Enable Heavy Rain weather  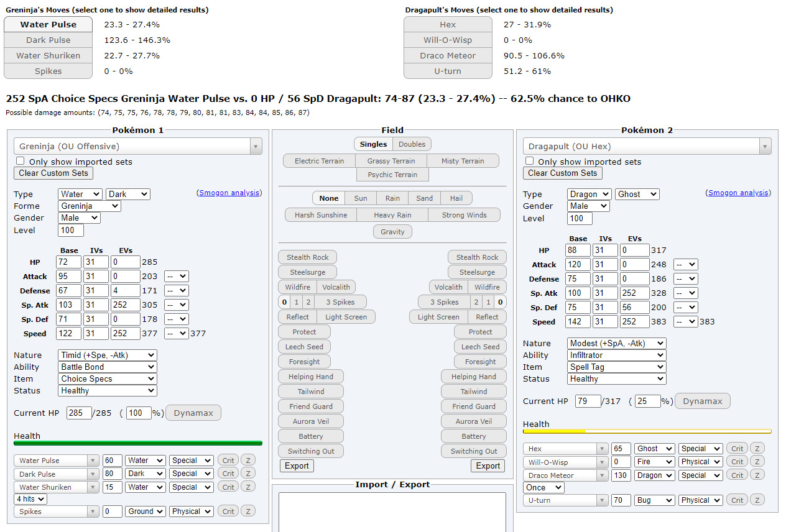tap(392, 215)
